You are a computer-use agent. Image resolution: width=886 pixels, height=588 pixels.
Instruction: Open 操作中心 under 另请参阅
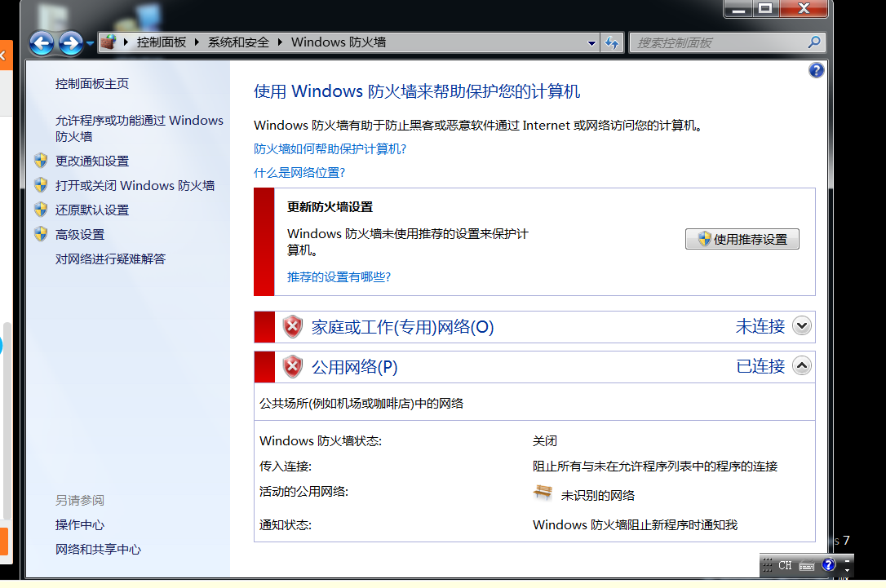(80, 524)
